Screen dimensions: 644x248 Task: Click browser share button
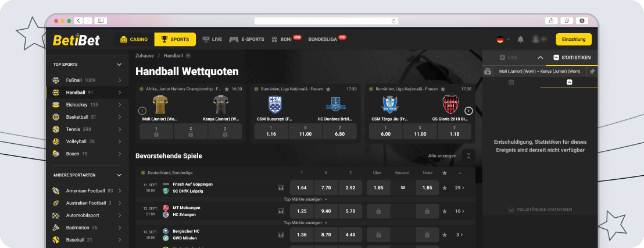click(x=551, y=20)
